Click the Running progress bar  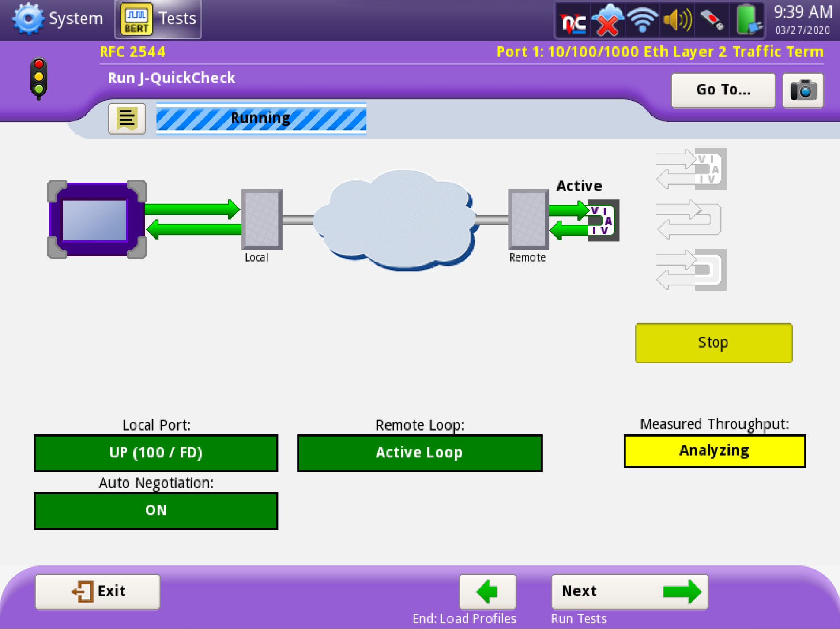[261, 118]
